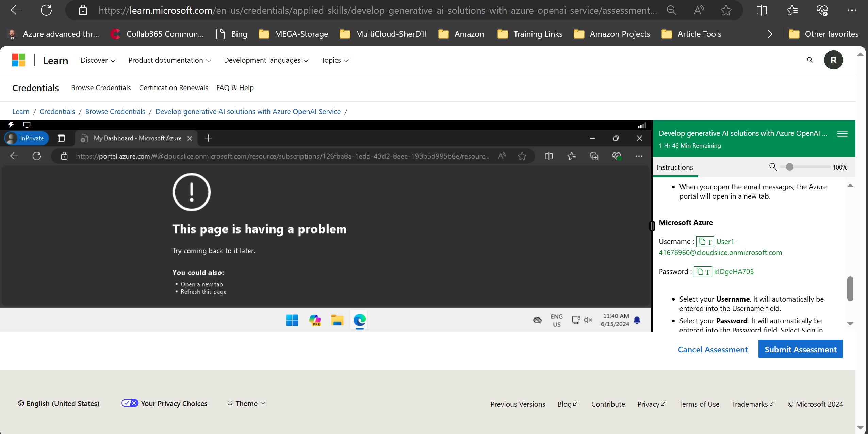Click the lab display monitor icon
Screen dimensions: 868x434
pos(27,125)
